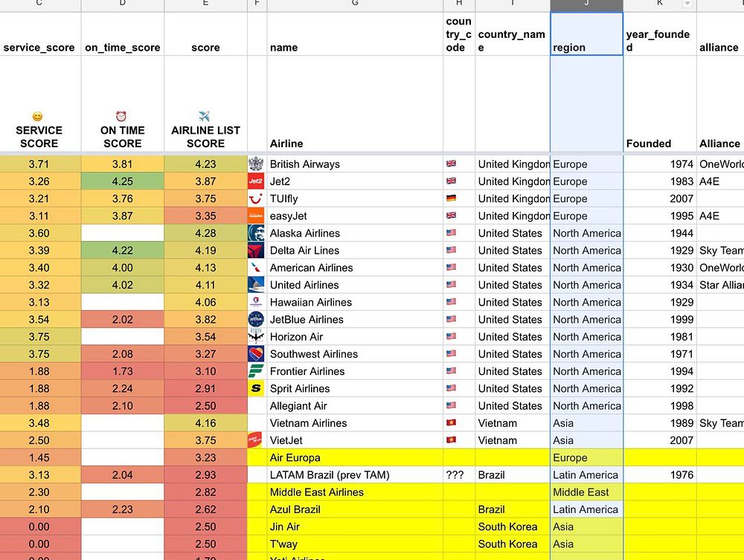Click the United Airlines logo icon
744x560 pixels.
[256, 285]
